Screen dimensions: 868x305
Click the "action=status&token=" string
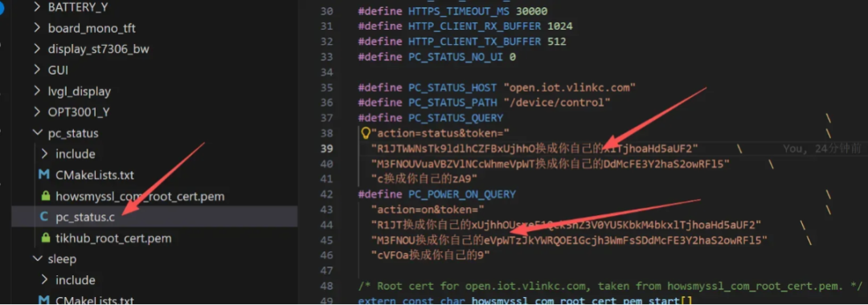tap(440, 132)
